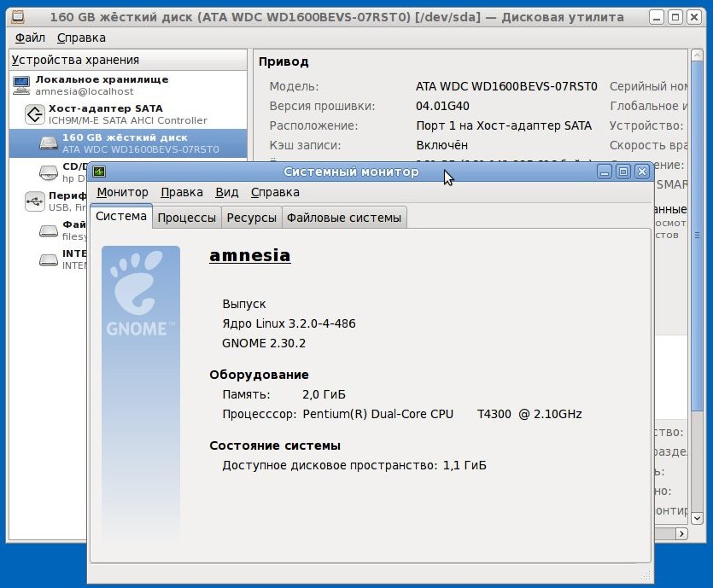Screen dimensions: 713x588
Task: Close the Дисковая утилита window
Action: (x=694, y=17)
